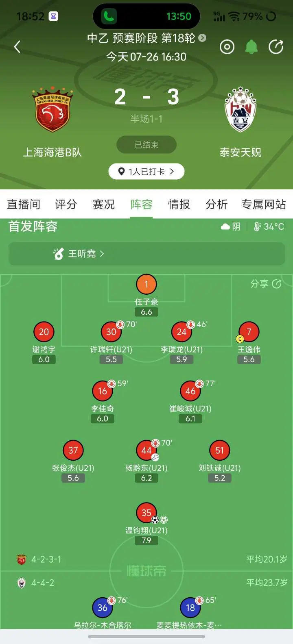The width and height of the screenshot is (293, 644).
Task: Tap the 已结束 status button
Action: point(146,145)
